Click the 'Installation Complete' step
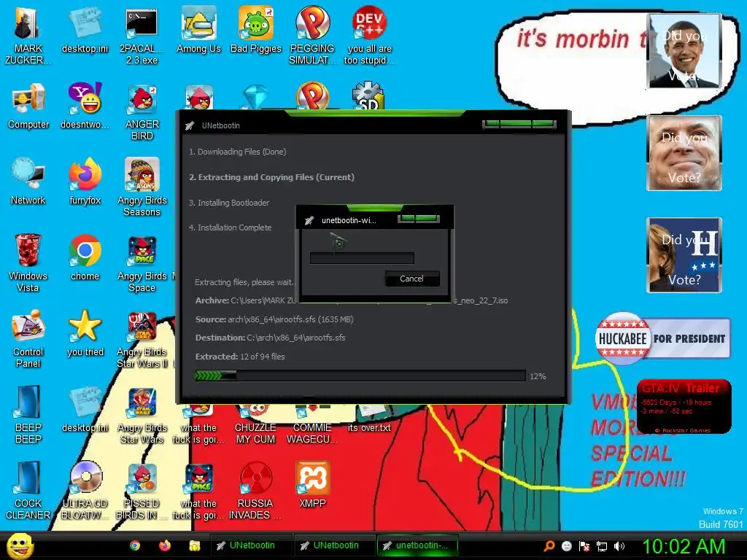747x560 pixels. 230,227
